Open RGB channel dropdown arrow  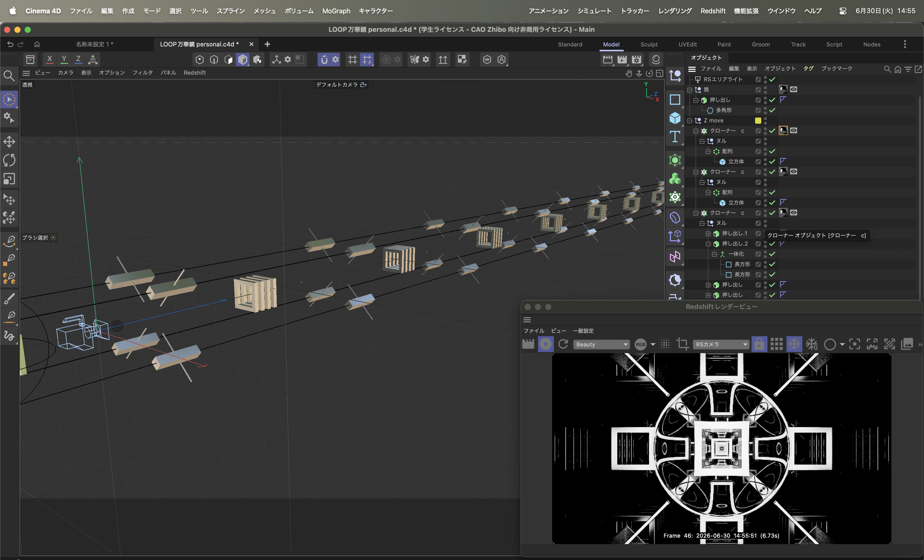coord(653,344)
